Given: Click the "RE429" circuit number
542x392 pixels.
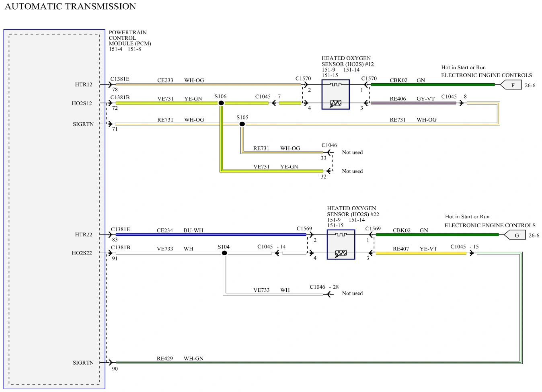Looking at the screenshot, I should (165, 358).
